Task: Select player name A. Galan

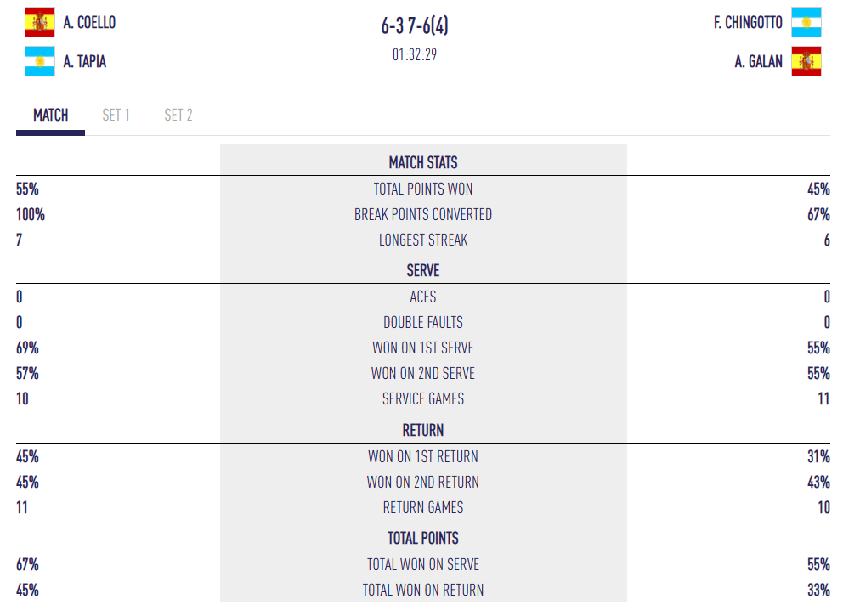Action: click(759, 61)
